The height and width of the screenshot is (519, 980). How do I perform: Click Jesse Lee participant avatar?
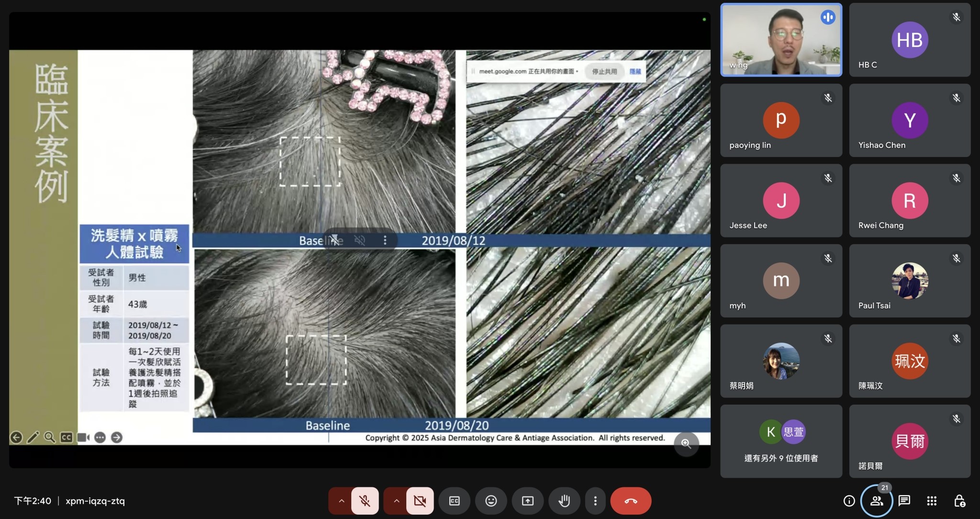(781, 200)
